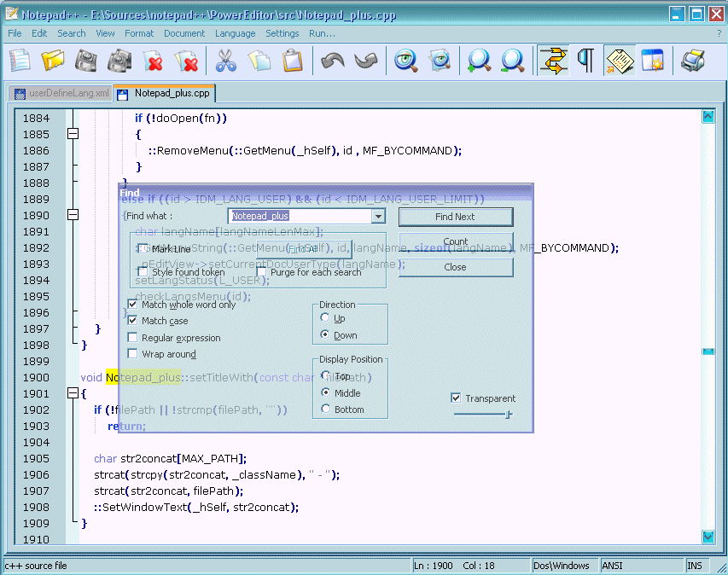728x575 pixels.
Task: Click the Find magnifier eye icon
Action: click(405, 61)
